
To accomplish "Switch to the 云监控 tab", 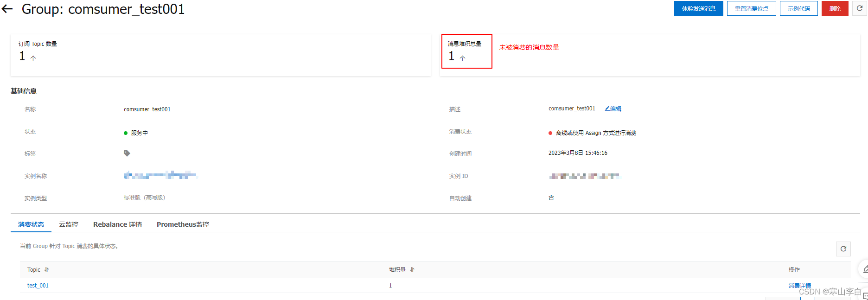I will click(69, 224).
